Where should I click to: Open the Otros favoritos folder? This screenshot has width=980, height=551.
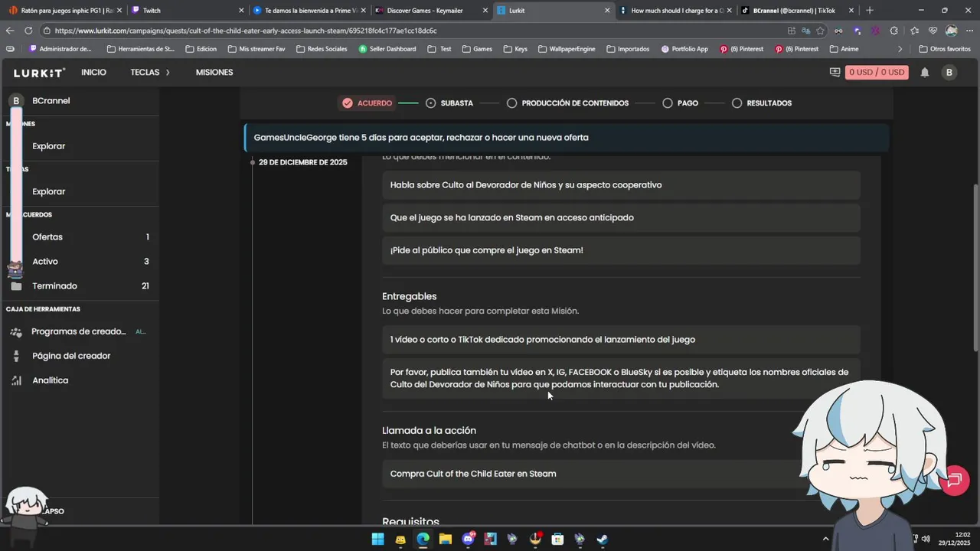coord(944,49)
